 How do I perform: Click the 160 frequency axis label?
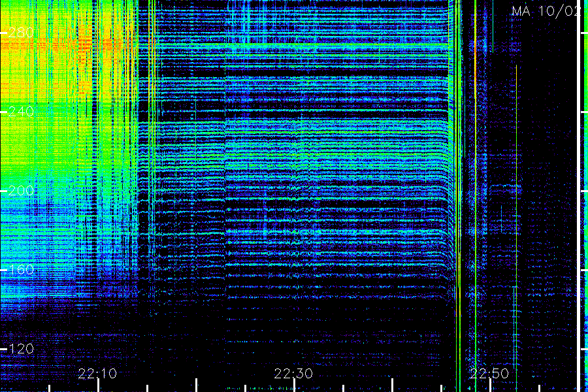[x=21, y=270]
